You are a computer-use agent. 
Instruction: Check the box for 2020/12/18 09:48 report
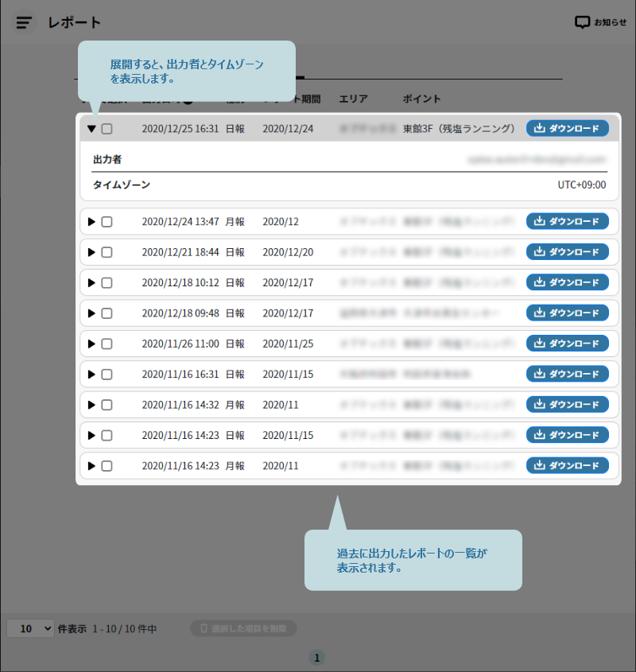click(x=107, y=313)
